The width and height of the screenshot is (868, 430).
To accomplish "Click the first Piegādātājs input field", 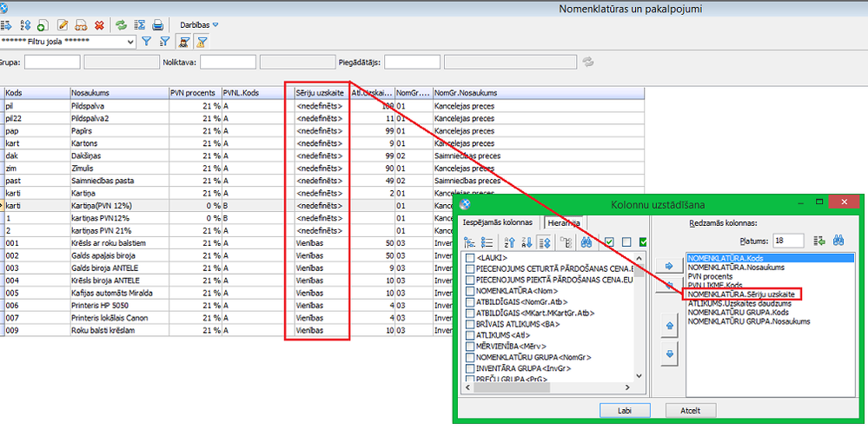I will tap(412, 62).
